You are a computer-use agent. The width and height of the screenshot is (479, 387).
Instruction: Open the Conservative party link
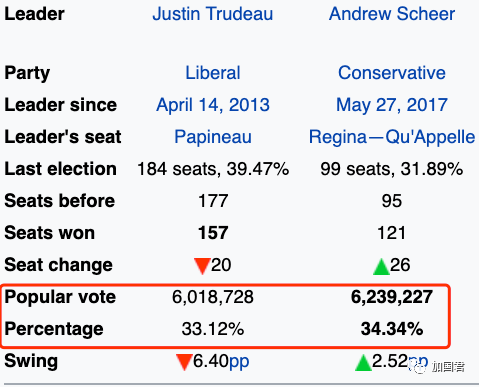pyautogui.click(x=392, y=73)
